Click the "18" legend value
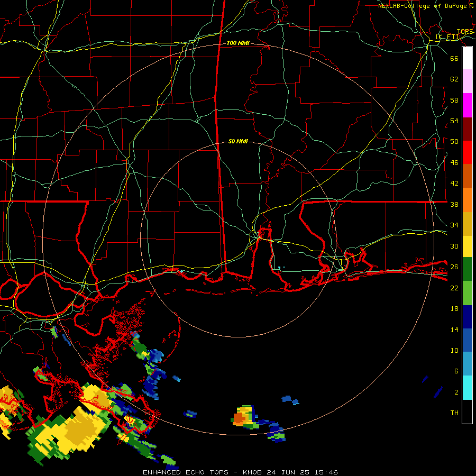This screenshot has width=476, height=476. coord(454,309)
